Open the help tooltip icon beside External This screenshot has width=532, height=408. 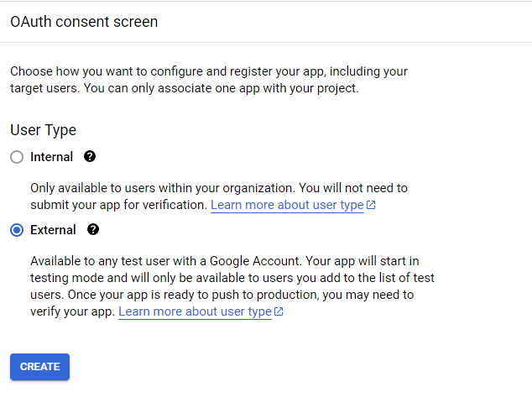93,229
